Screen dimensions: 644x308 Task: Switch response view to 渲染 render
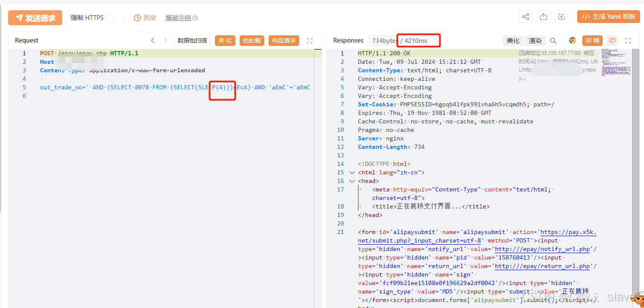coord(535,41)
